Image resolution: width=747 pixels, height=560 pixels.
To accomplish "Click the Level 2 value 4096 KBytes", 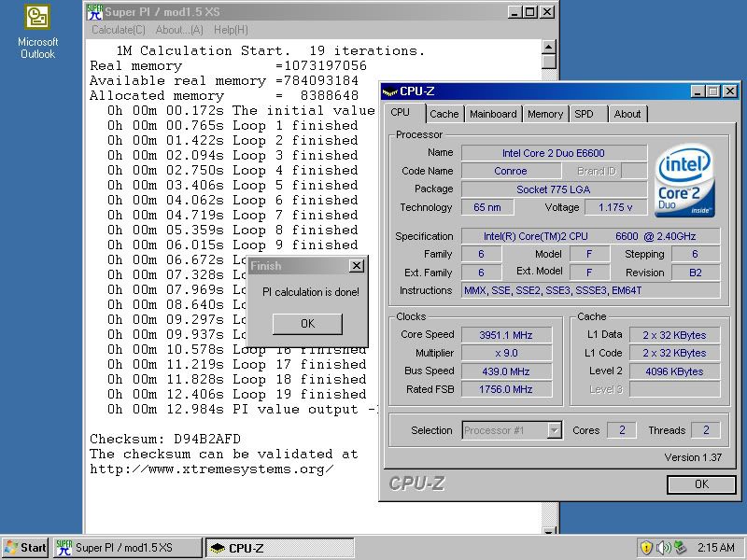I will pyautogui.click(x=674, y=371).
